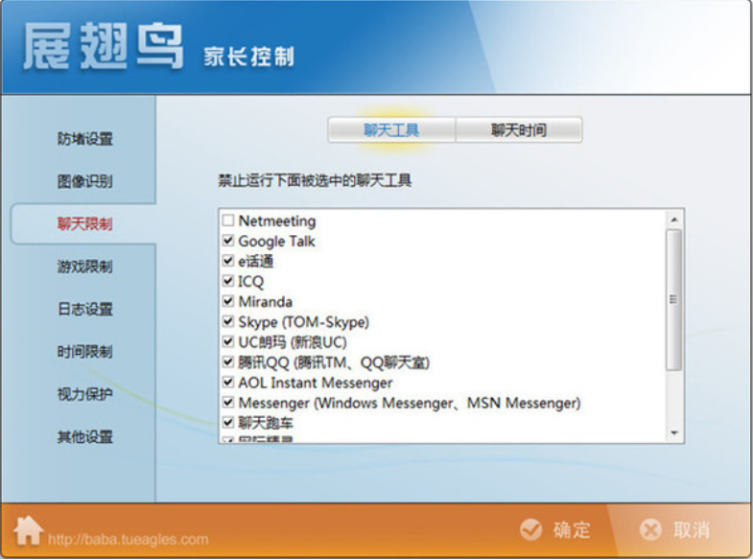Uncheck AOL Instant Messenger checkbox

tap(227, 383)
